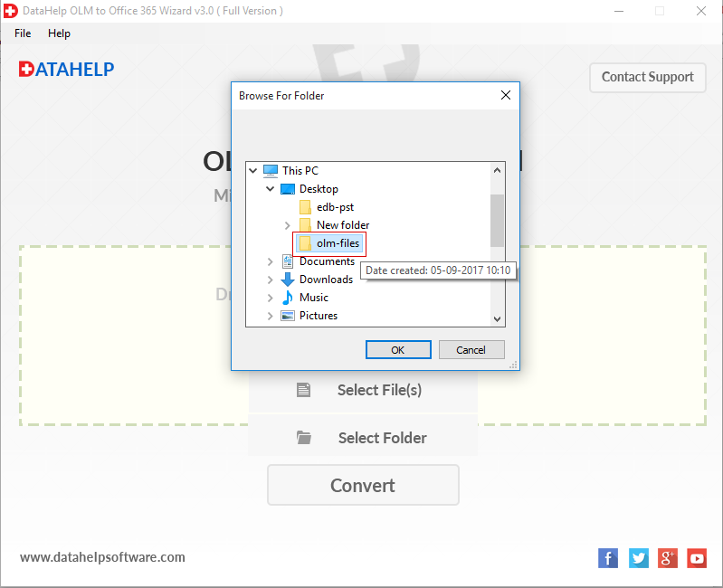Select the Downloads entry text
Image resolution: width=723 pixels, height=588 pixels.
pos(326,280)
